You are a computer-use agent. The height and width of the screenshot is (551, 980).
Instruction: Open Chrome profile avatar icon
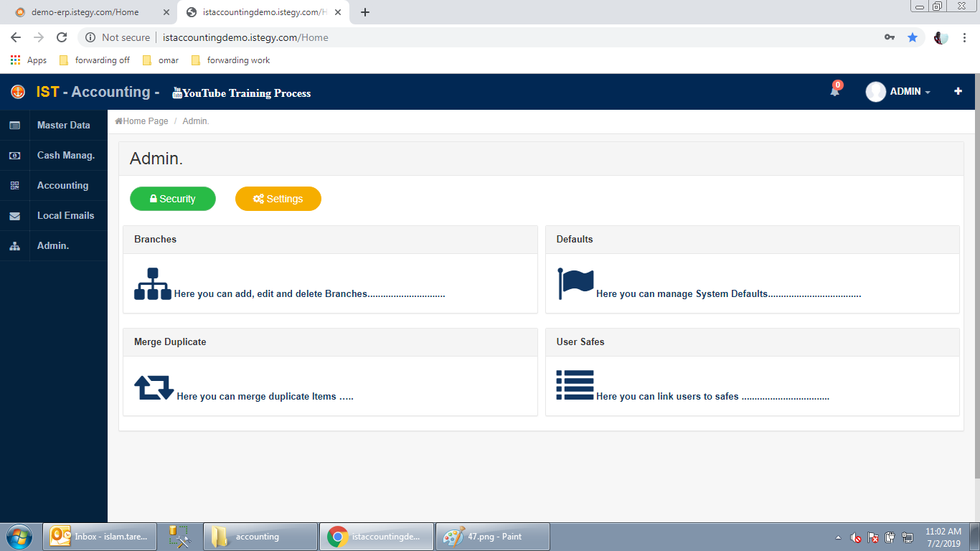coord(941,37)
